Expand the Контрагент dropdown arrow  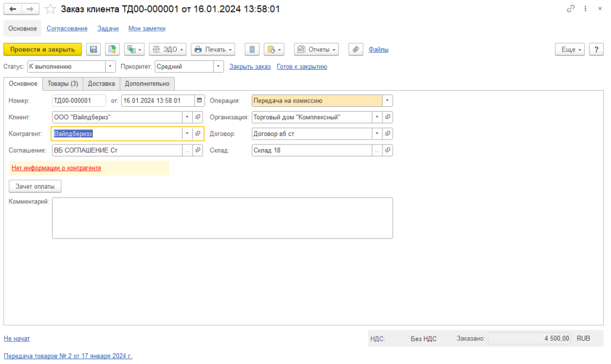(x=187, y=134)
